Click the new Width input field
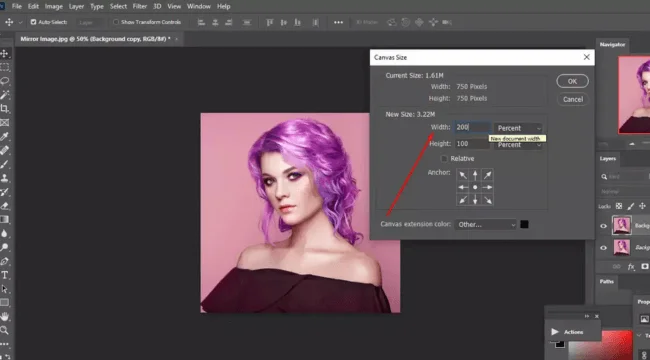The width and height of the screenshot is (650, 360). coord(473,128)
